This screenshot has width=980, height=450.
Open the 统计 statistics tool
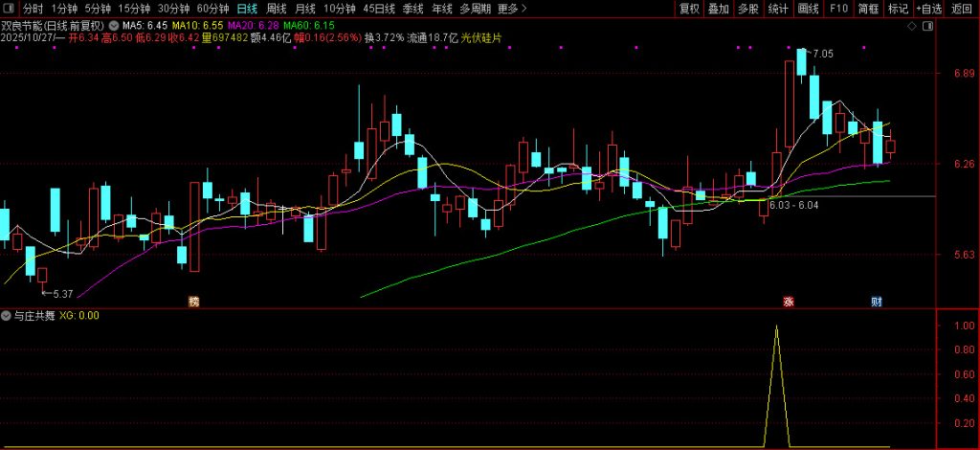[x=778, y=9]
